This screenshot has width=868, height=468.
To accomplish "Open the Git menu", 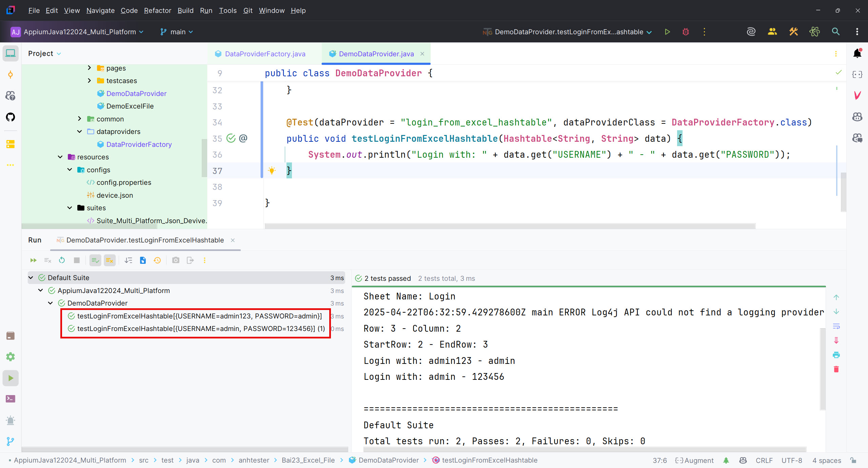I will pyautogui.click(x=248, y=11).
